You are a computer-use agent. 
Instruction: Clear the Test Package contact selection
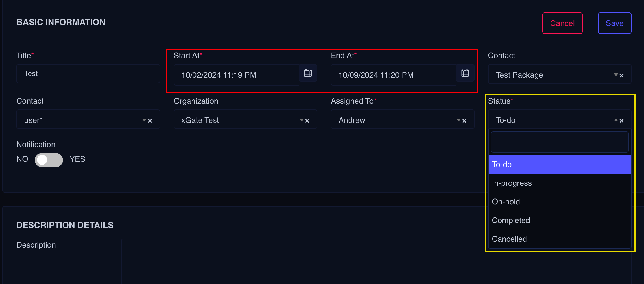[622, 75]
